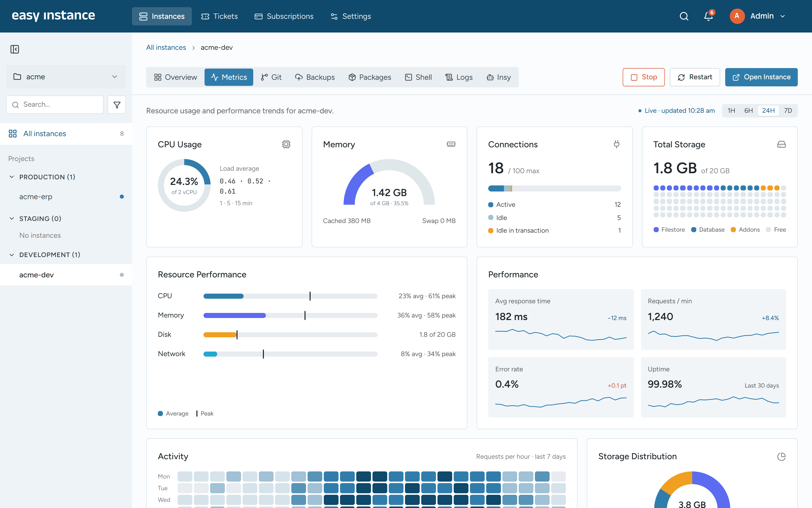Open notifications bell with badge
This screenshot has width=812, height=508.
pyautogui.click(x=708, y=16)
